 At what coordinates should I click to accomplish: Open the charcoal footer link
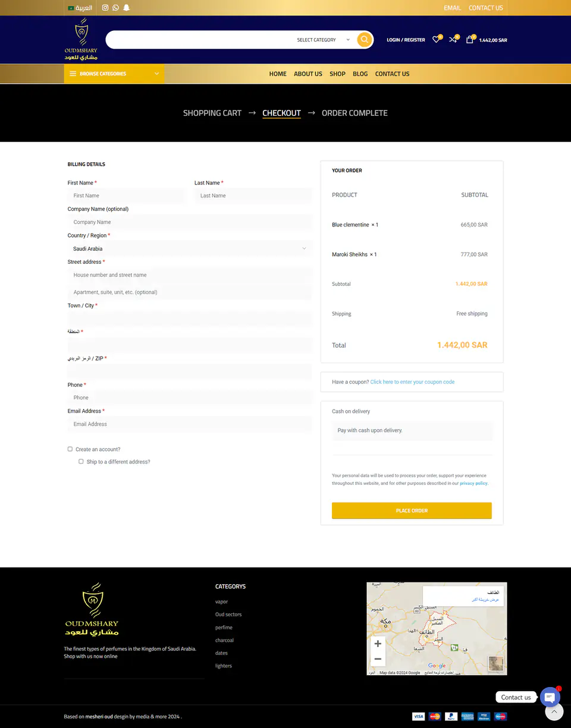(x=224, y=640)
